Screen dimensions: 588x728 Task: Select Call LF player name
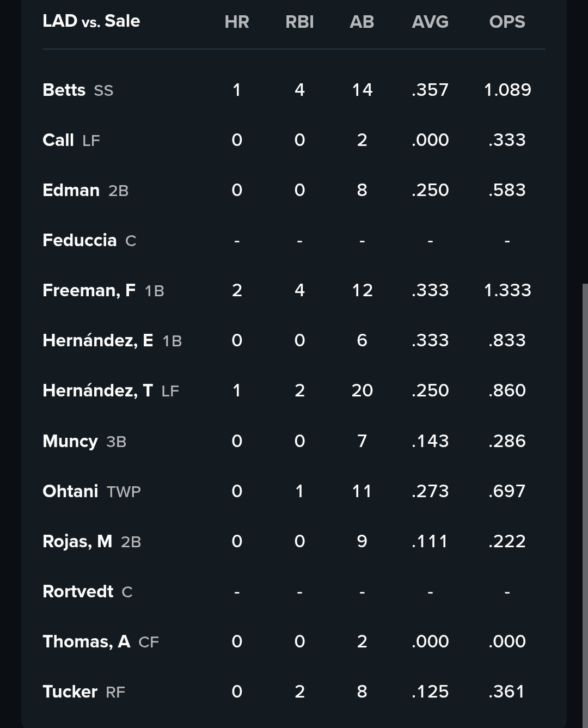pyautogui.click(x=71, y=140)
